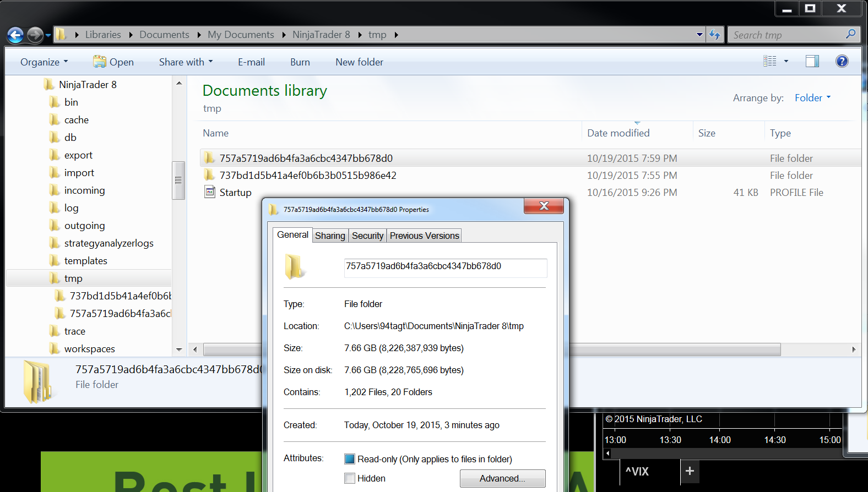Image resolution: width=868 pixels, height=492 pixels.
Task: Click the folder icon for 757a5719 row
Action: (x=209, y=158)
